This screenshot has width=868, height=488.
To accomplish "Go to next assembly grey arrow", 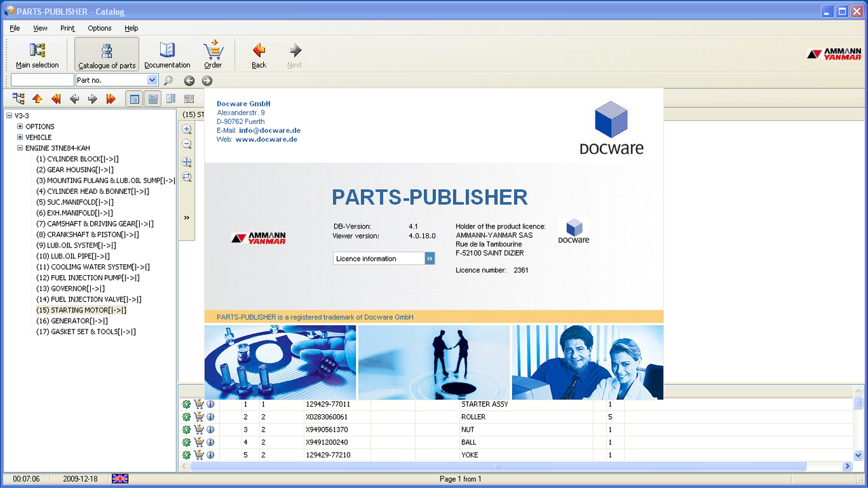I will pos(92,99).
